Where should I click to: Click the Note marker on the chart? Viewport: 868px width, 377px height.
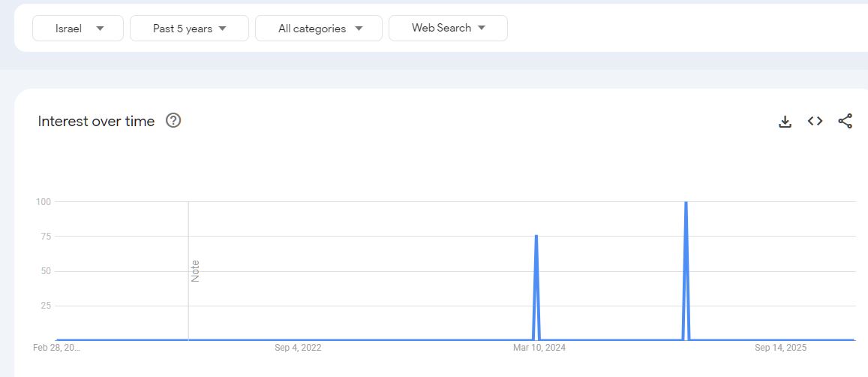click(195, 270)
